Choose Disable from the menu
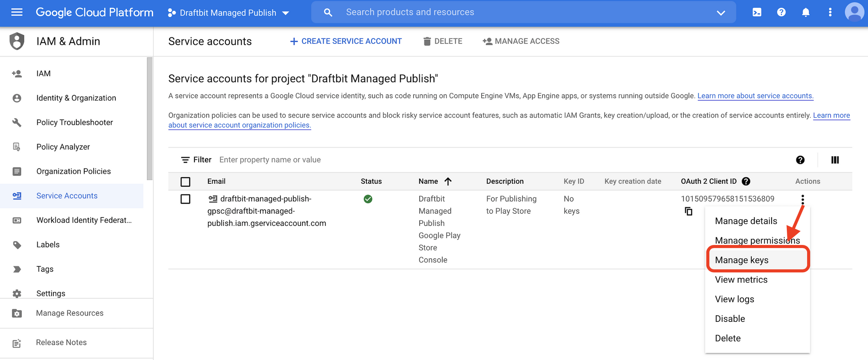The height and width of the screenshot is (360, 868). (730, 319)
